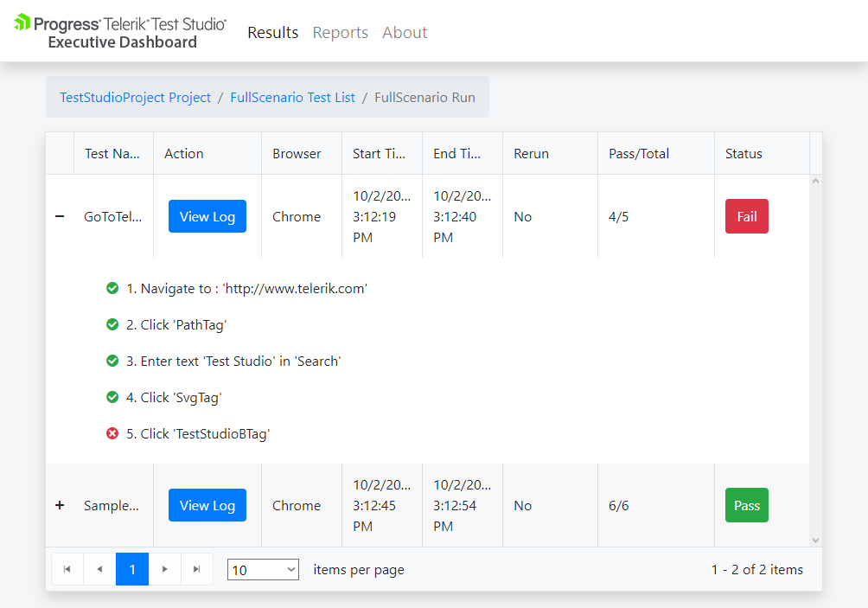Select step 1 Navigate to telerik.com
The image size is (868, 608).
click(247, 289)
